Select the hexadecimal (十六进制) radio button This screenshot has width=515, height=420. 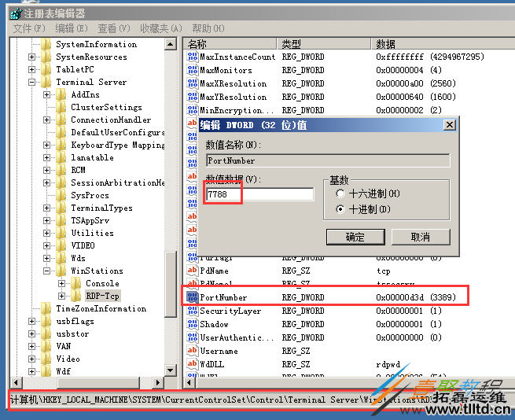(340, 193)
